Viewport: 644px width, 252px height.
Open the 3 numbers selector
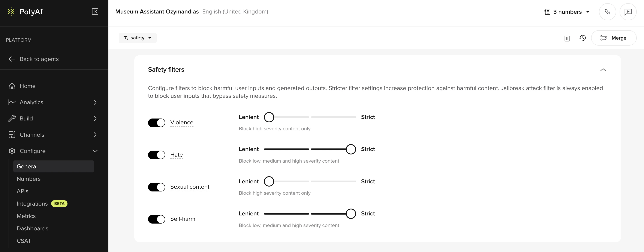click(x=567, y=12)
